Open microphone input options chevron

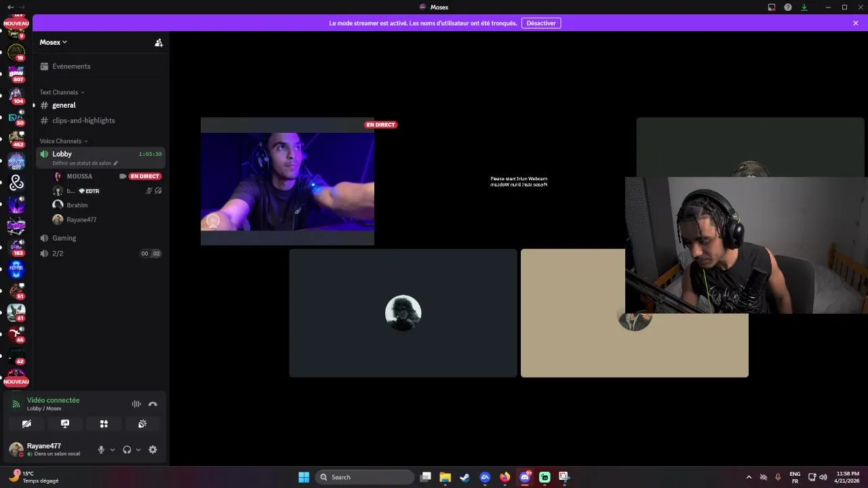[113, 449]
